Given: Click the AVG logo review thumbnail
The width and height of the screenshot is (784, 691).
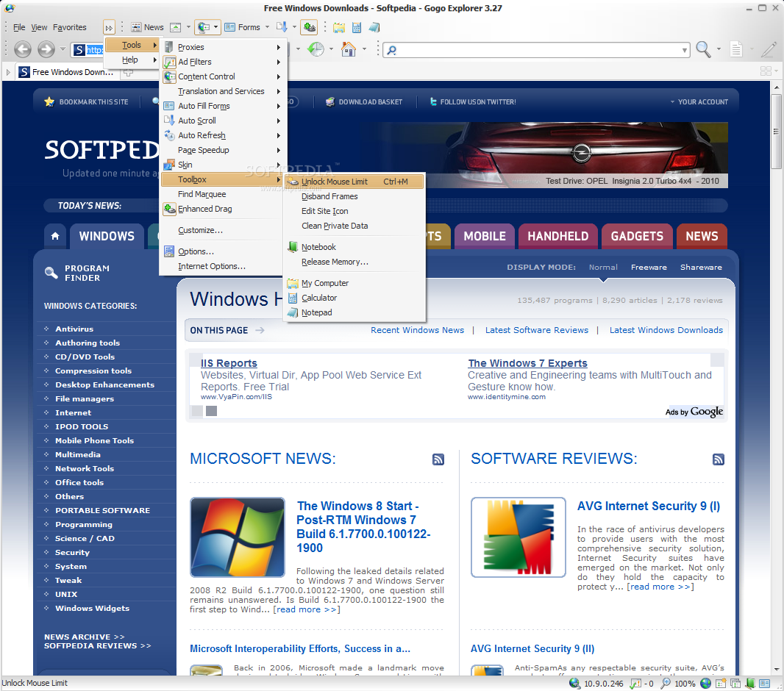Looking at the screenshot, I should click(x=518, y=537).
